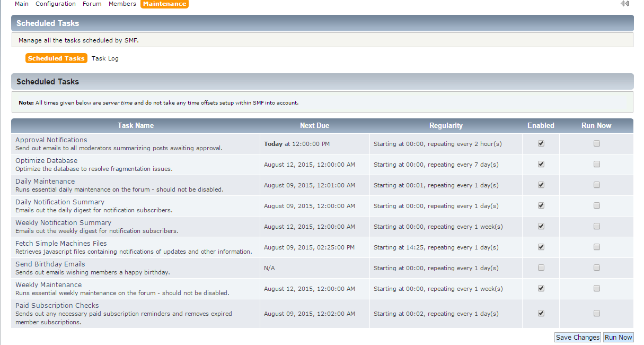Image resolution: width=644 pixels, height=345 pixels.
Task: Click 'Manage all the tasks scheduled by SMF' text
Action: pyautogui.click(x=78, y=40)
